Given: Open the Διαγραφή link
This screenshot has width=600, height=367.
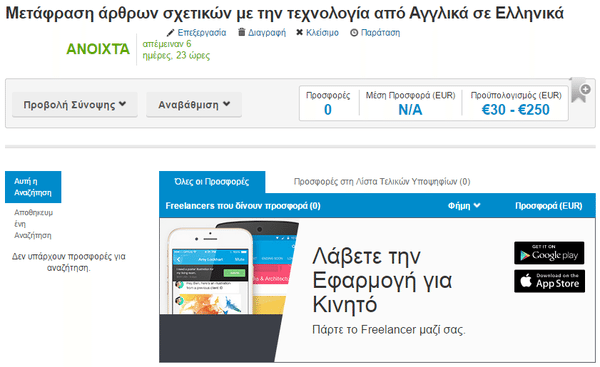Looking at the screenshot, I should [x=267, y=33].
